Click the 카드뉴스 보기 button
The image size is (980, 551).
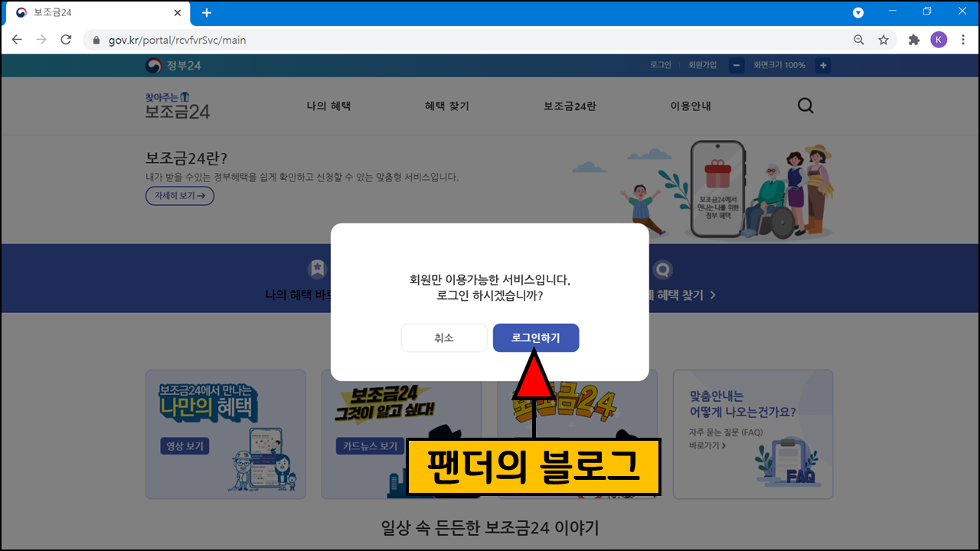[370, 446]
